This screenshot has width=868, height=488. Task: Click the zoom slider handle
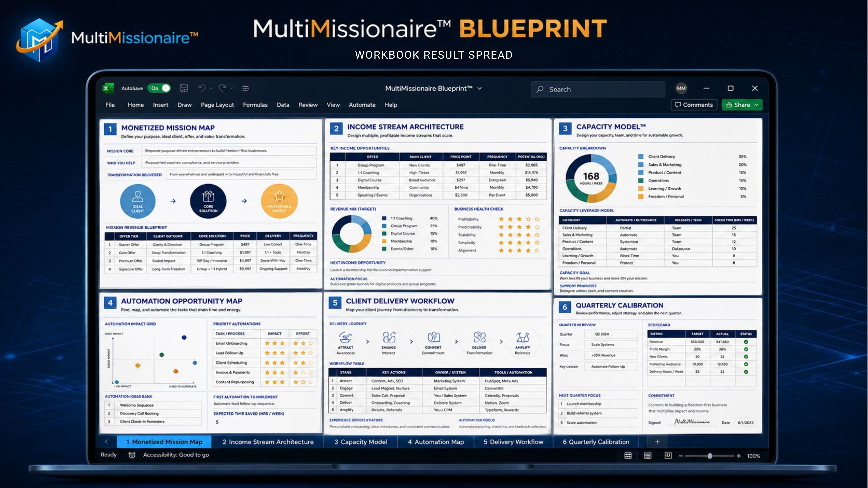[710, 456]
